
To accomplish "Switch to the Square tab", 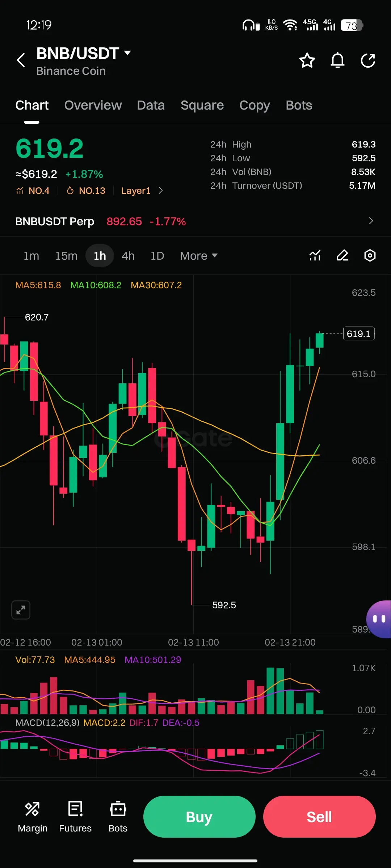I will tap(202, 105).
